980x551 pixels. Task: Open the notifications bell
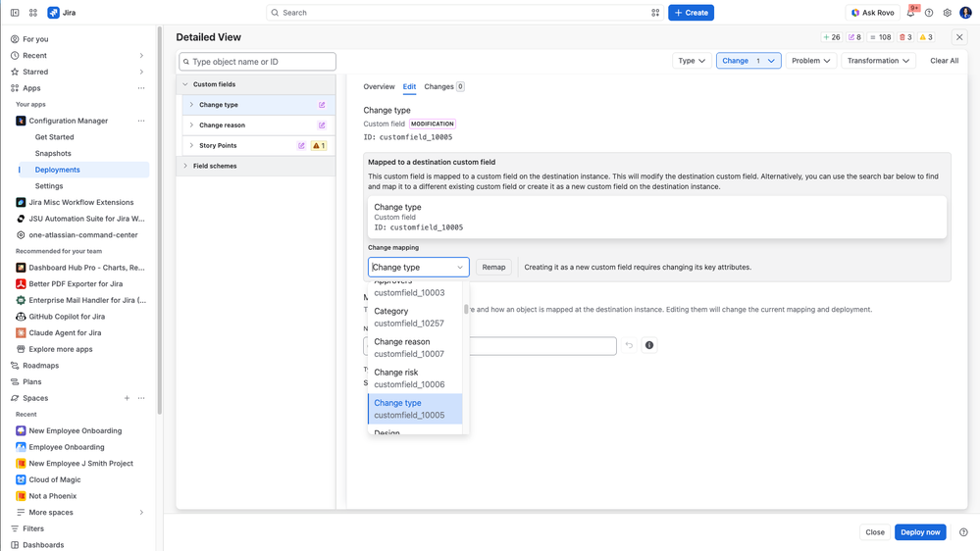pyautogui.click(x=910, y=13)
